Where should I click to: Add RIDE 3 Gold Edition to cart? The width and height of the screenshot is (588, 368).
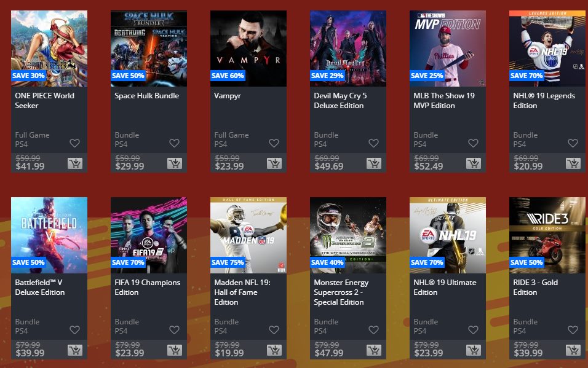573,350
